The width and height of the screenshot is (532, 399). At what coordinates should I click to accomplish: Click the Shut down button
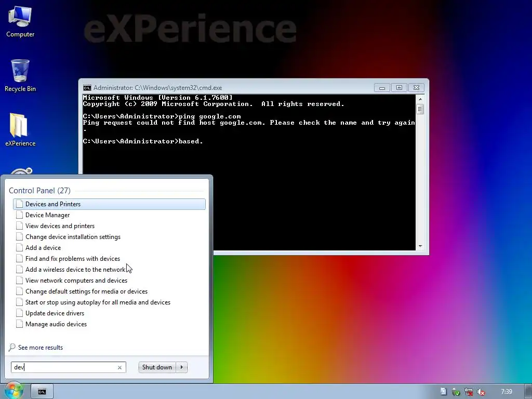click(x=157, y=367)
